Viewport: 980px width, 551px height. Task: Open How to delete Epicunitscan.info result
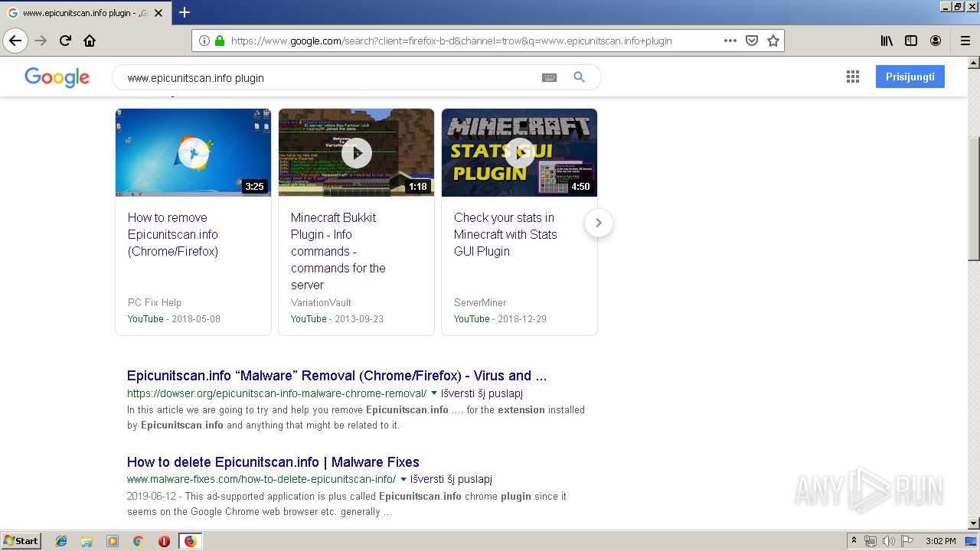pyautogui.click(x=273, y=462)
